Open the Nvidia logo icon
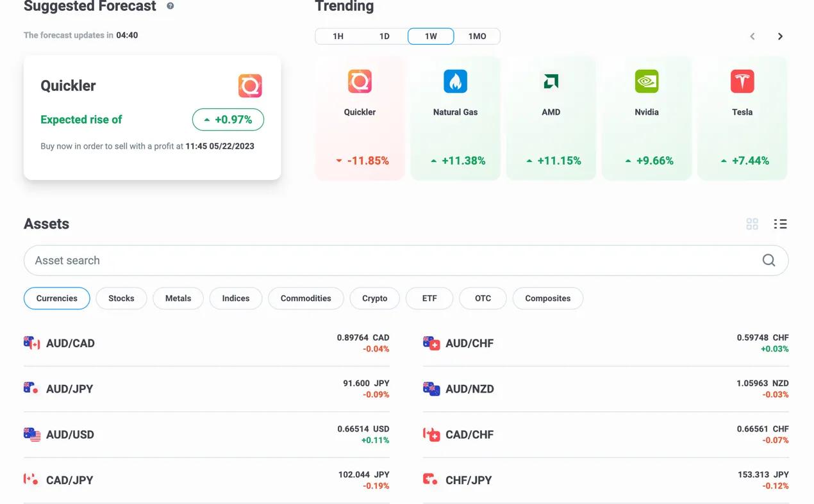The height and width of the screenshot is (504, 814). (x=647, y=81)
